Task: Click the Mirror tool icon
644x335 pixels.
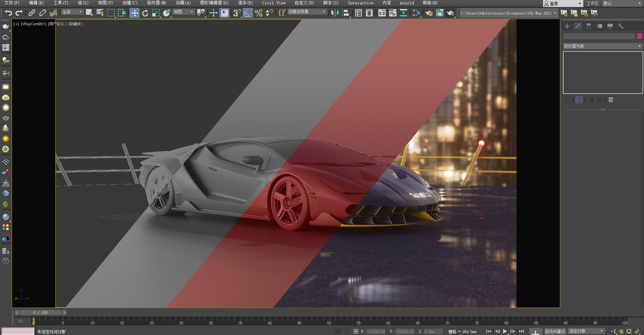Action: pos(335,13)
